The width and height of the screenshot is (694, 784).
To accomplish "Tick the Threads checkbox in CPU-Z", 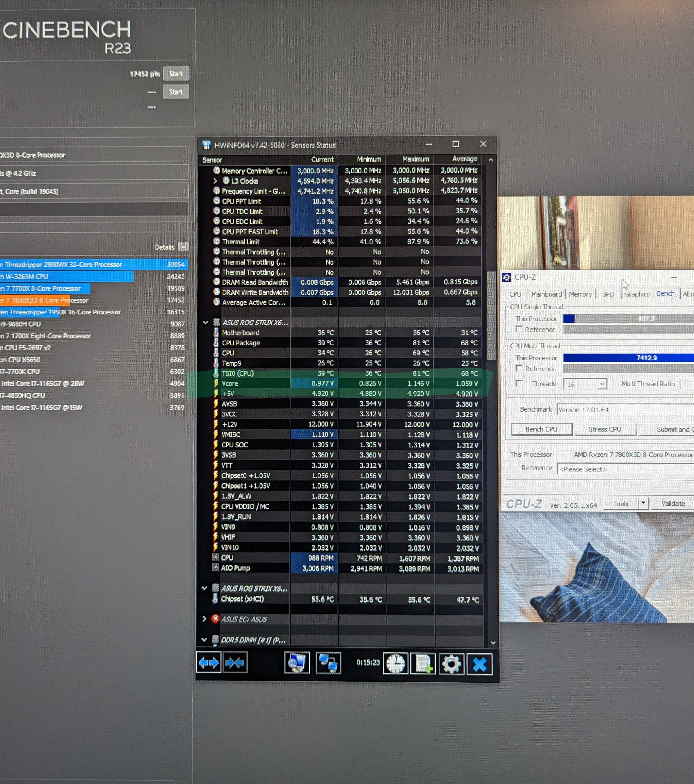I will 519,383.
